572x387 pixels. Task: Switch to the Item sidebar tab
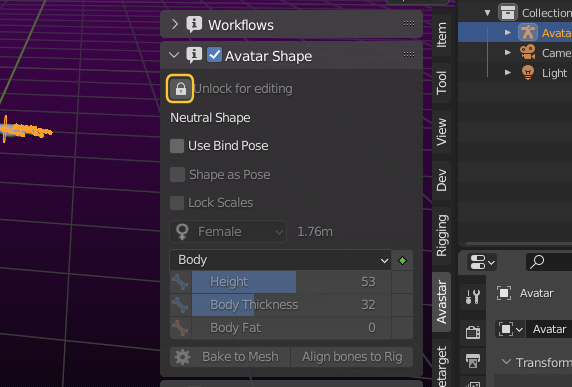(x=441, y=35)
